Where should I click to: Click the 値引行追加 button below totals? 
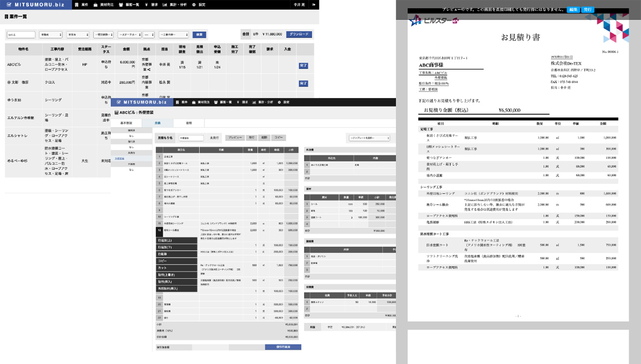coord(283,347)
